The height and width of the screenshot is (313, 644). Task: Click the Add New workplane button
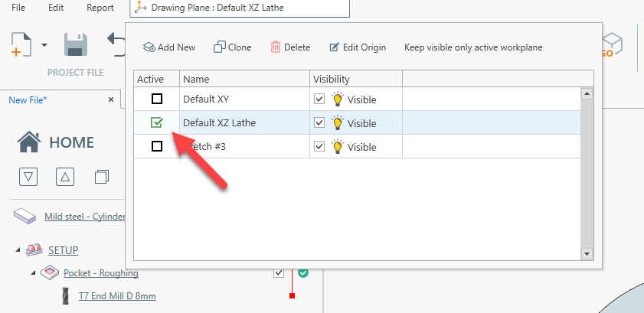click(169, 47)
